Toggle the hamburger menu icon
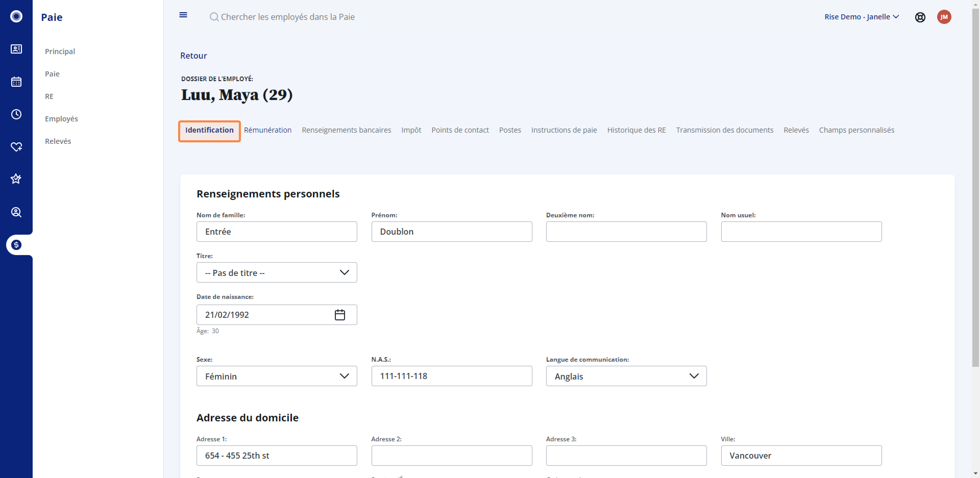Viewport: 980px width, 478px height. 183,15
